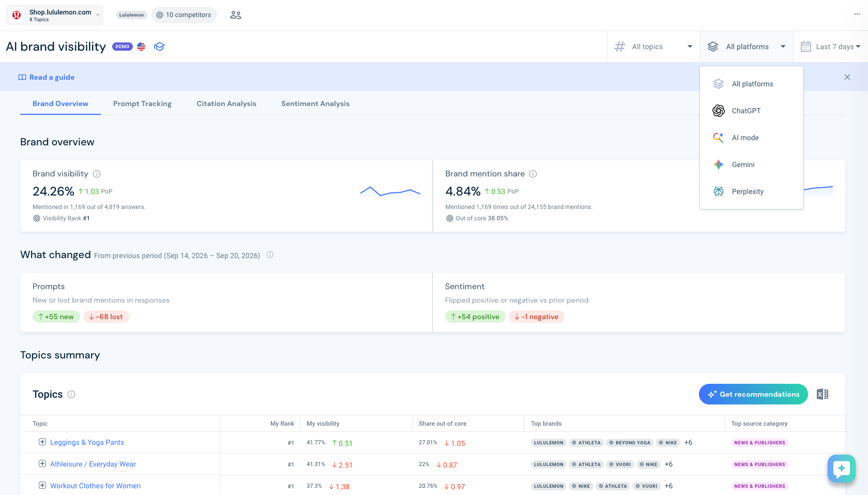868x495 pixels.
Task: Open the All topics filter dropdown
Action: pos(653,47)
